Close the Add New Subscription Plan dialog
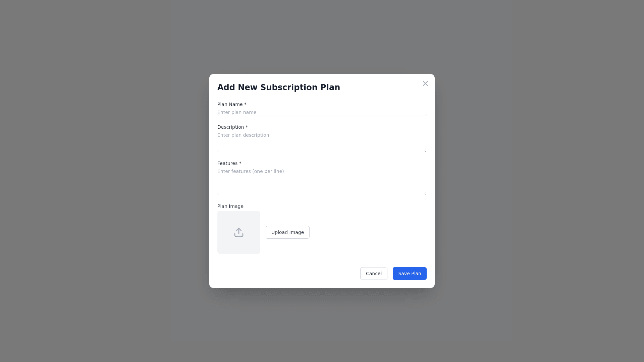Screen dimensions: 644x362 425,83
